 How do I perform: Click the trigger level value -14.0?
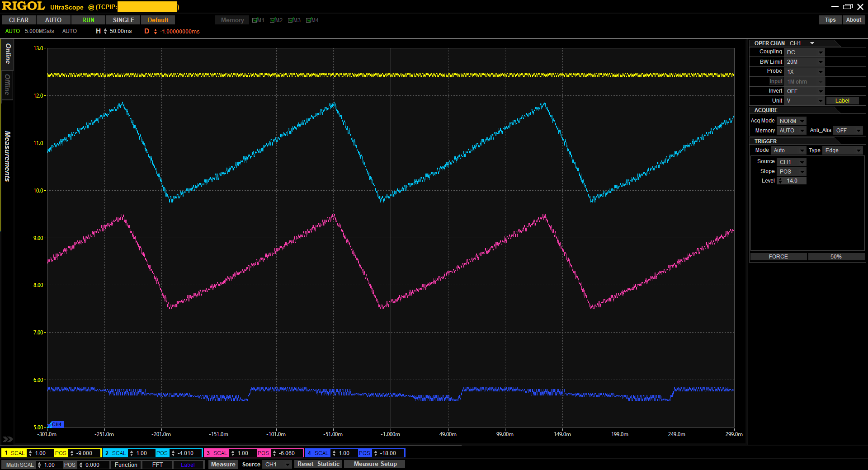point(791,181)
